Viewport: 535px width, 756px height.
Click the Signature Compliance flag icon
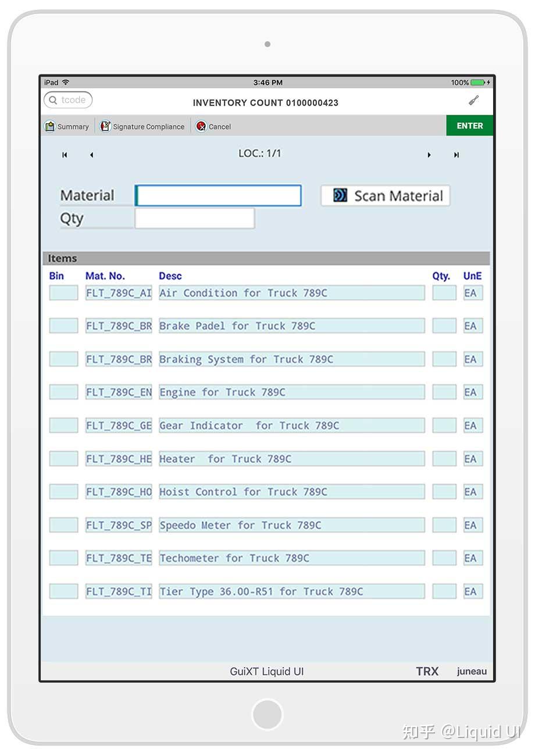pyautogui.click(x=105, y=126)
